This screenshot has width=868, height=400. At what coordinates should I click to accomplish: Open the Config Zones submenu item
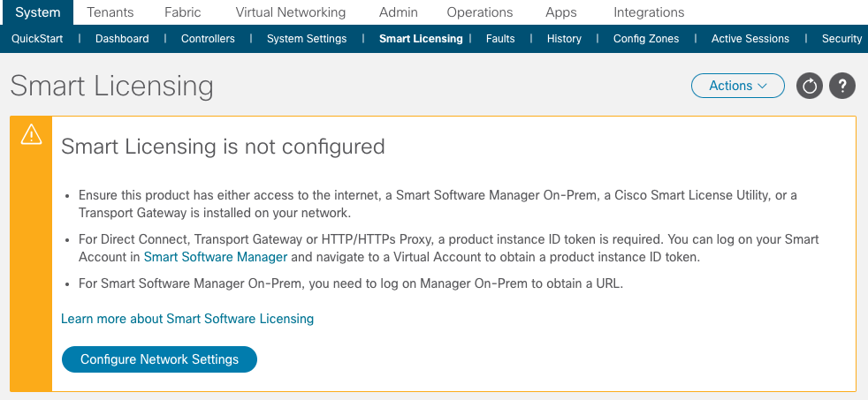point(646,39)
